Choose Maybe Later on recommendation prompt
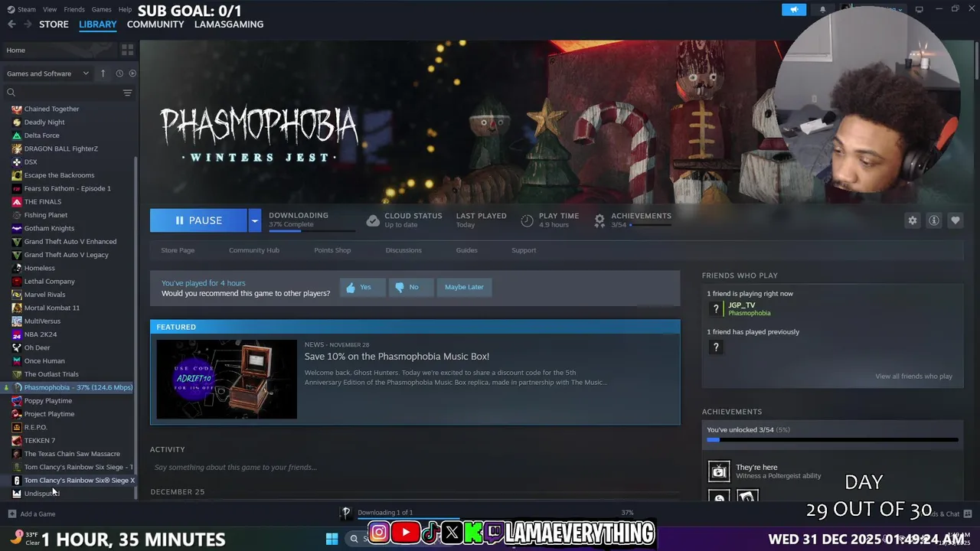 pyautogui.click(x=464, y=287)
